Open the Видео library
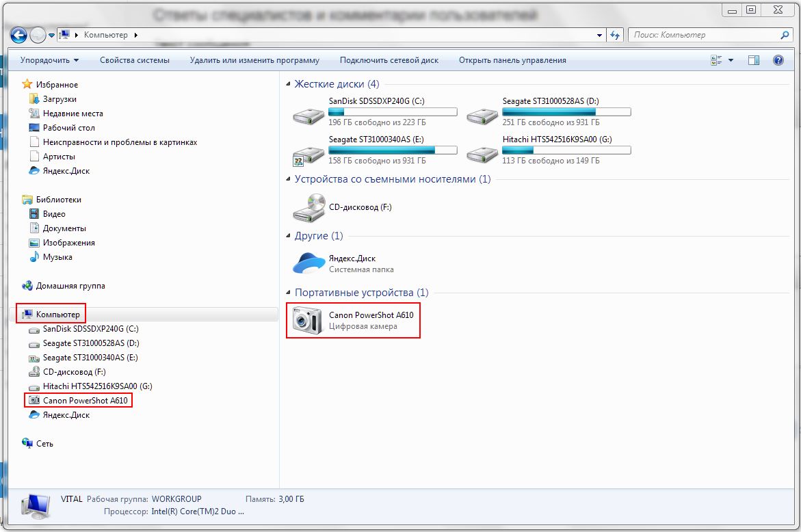 click(47, 214)
